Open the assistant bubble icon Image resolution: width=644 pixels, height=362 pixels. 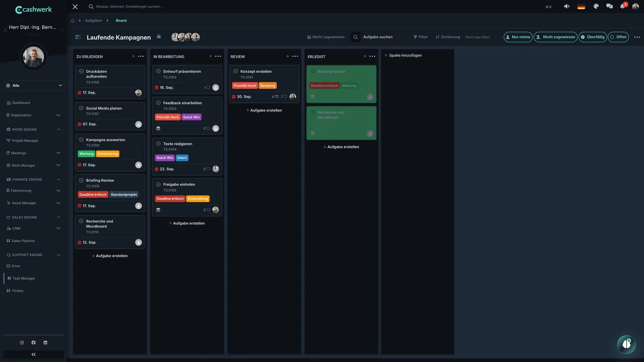pyautogui.click(x=626, y=344)
